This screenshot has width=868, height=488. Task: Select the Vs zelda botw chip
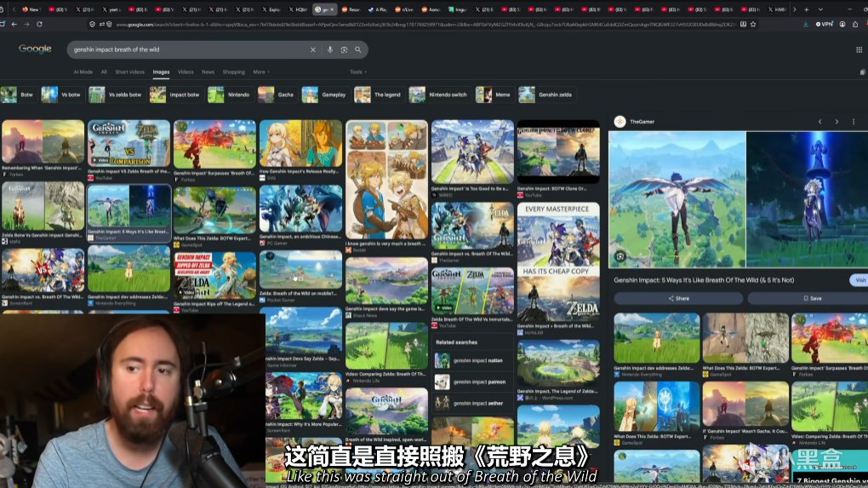(x=115, y=95)
